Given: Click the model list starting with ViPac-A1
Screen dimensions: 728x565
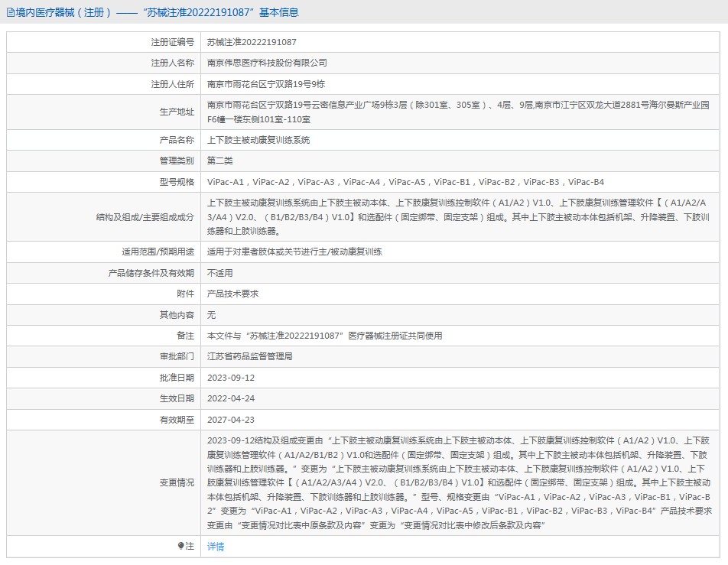Looking at the screenshot, I should [405, 182].
